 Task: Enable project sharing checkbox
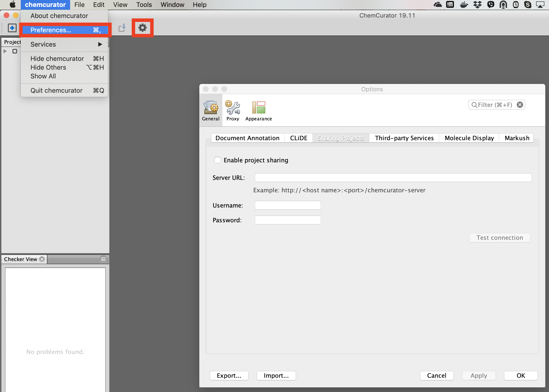pyautogui.click(x=218, y=160)
